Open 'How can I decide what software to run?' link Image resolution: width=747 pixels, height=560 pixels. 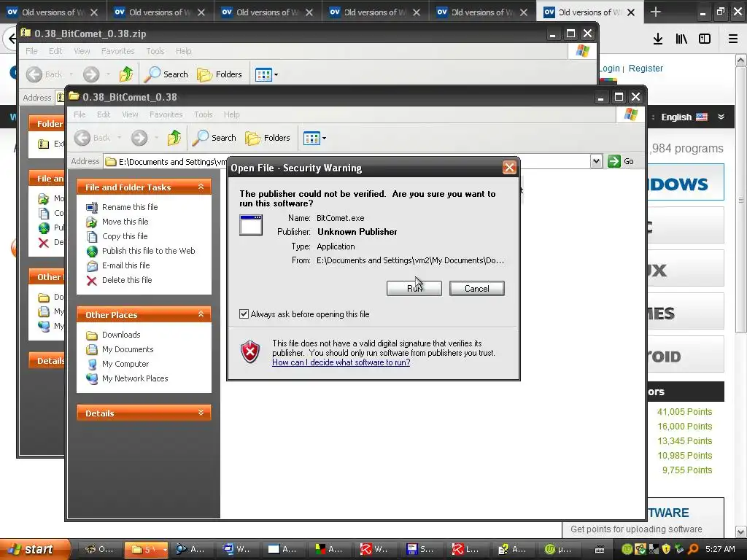[341, 362]
